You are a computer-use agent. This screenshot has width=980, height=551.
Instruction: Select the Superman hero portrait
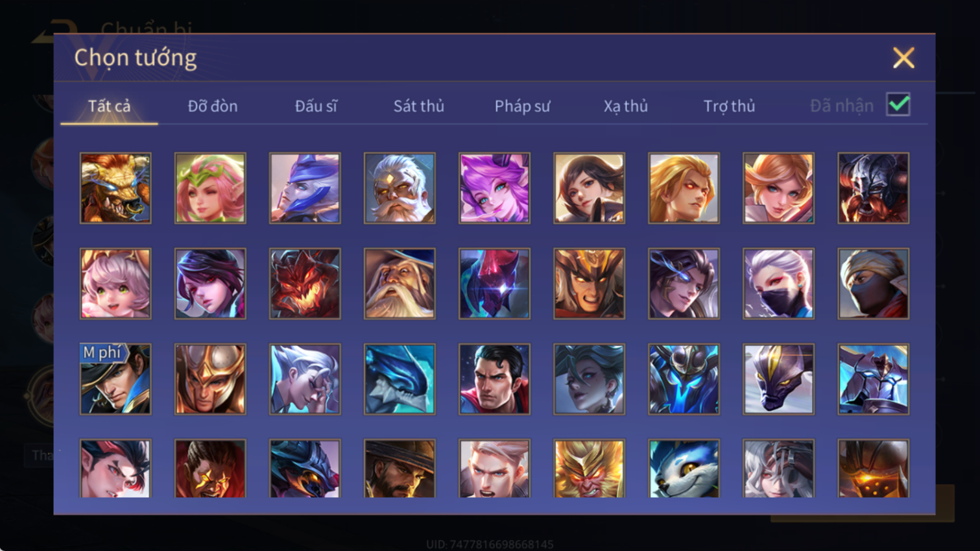tap(494, 379)
